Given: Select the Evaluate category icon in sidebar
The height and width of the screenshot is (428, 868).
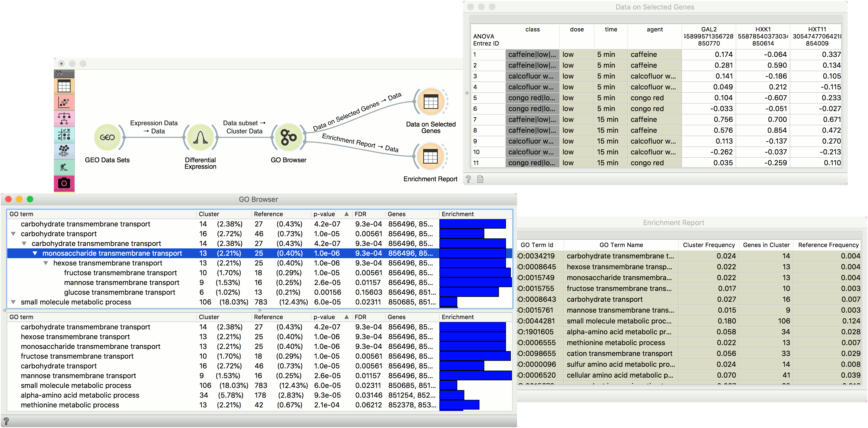Looking at the screenshot, I should pos(64,135).
